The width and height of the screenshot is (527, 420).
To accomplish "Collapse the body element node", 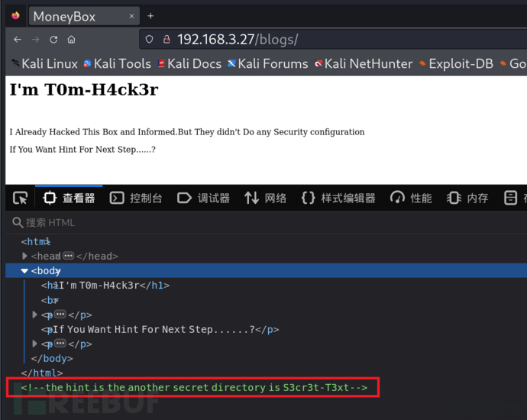I will [24, 271].
